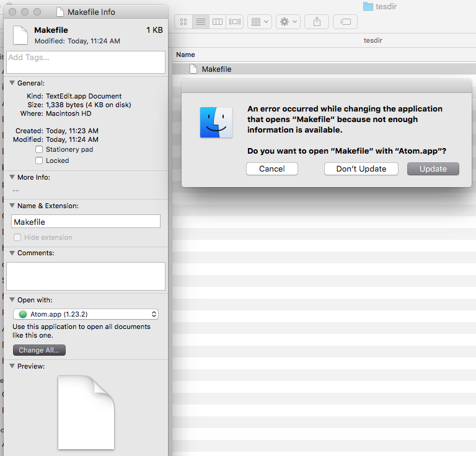Close the Makefile Info window

12,12
